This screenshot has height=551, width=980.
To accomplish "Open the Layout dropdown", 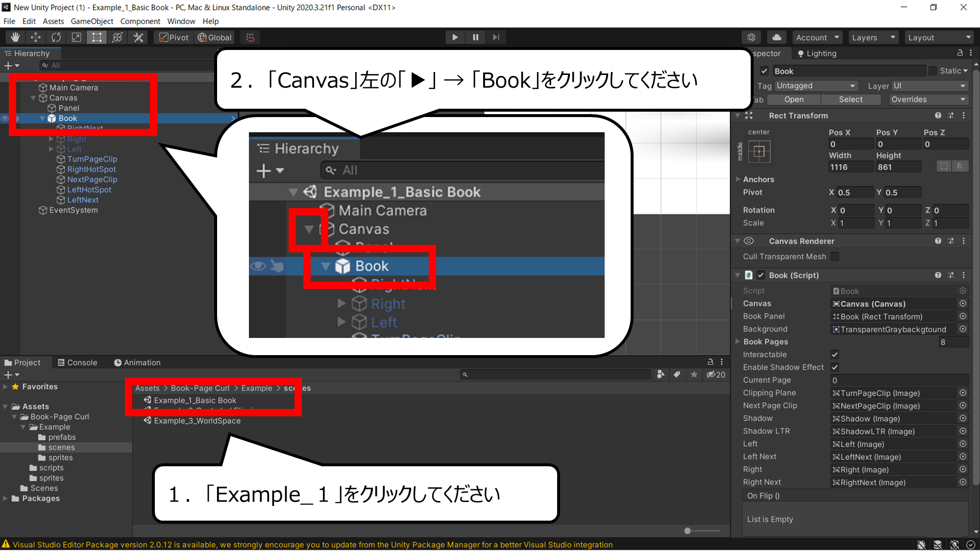I will point(940,37).
